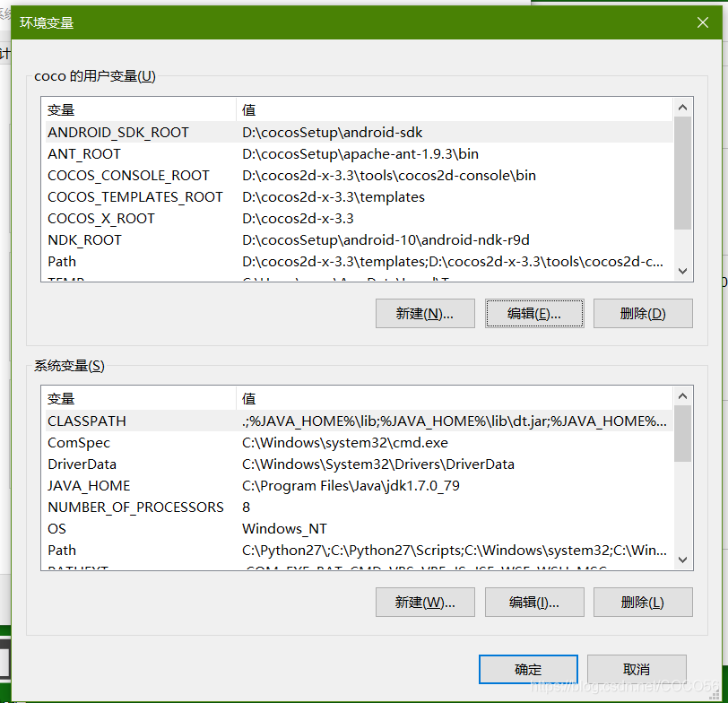Confirm with the 确定 button
Image resolution: width=728 pixels, height=703 pixels.
pyautogui.click(x=528, y=669)
